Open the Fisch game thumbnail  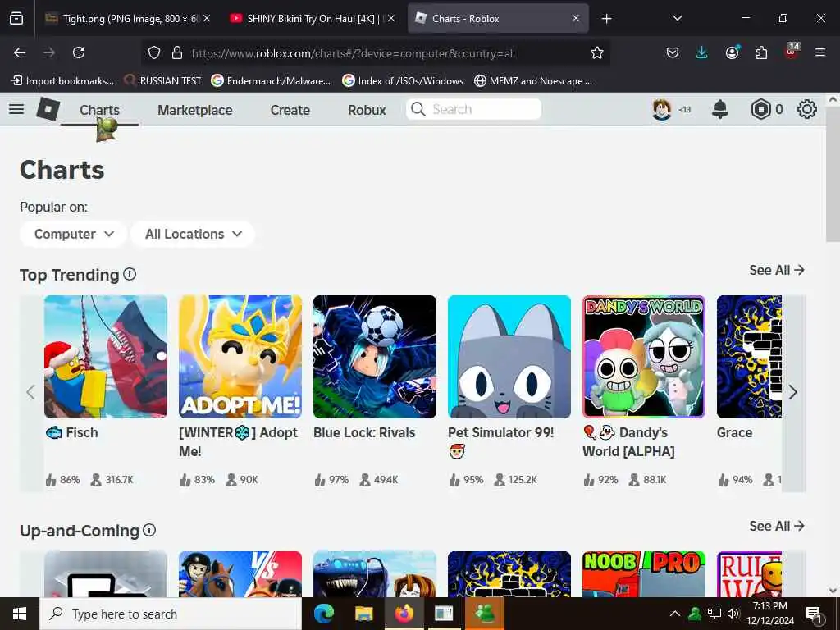click(x=106, y=357)
